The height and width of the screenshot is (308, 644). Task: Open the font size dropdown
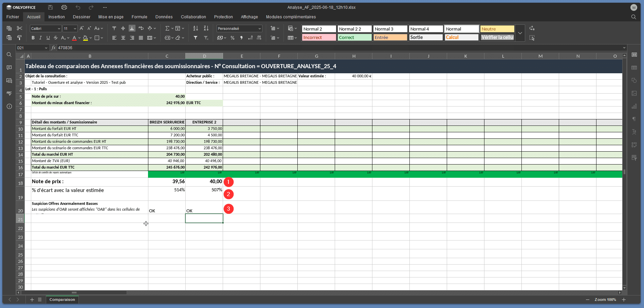pyautogui.click(x=75, y=29)
